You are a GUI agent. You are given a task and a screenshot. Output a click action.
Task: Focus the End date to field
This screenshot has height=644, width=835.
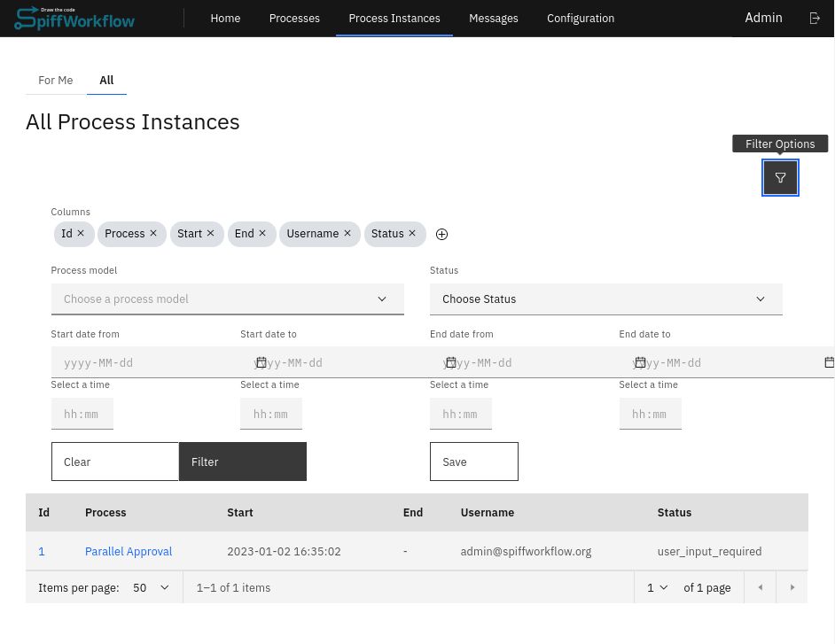[727, 362]
